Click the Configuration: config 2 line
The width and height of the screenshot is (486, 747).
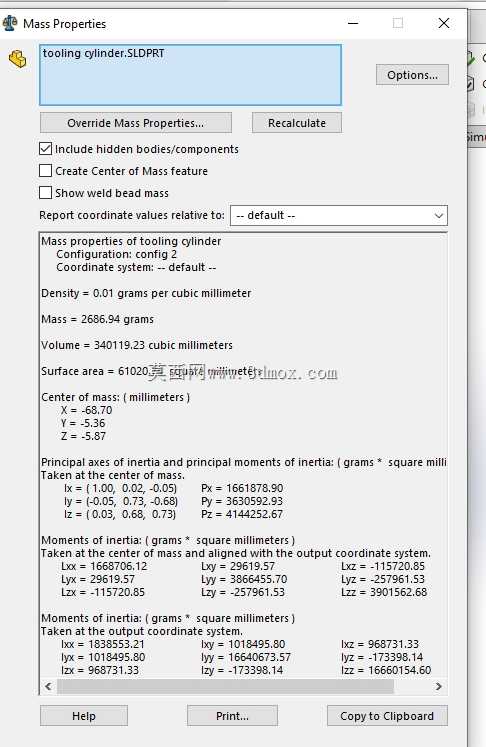point(117,254)
